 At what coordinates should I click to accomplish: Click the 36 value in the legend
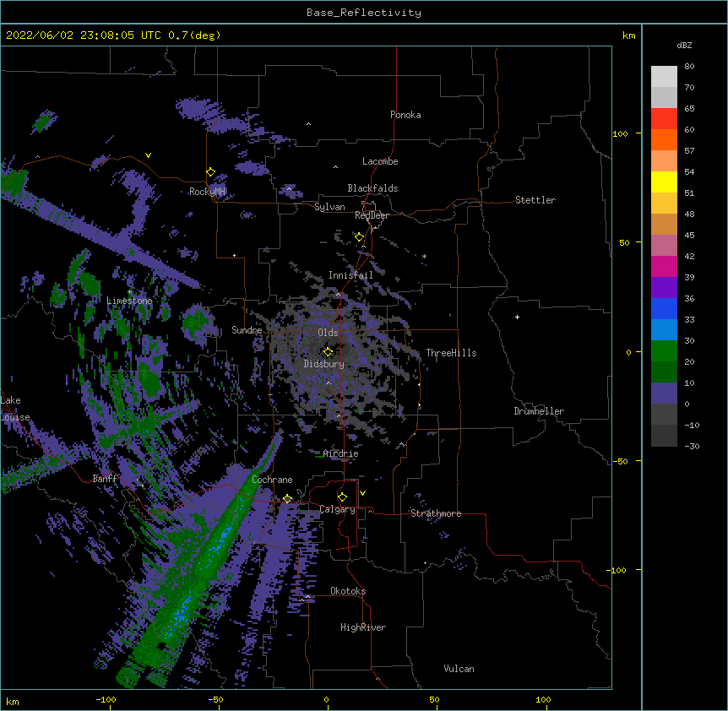pos(689,298)
